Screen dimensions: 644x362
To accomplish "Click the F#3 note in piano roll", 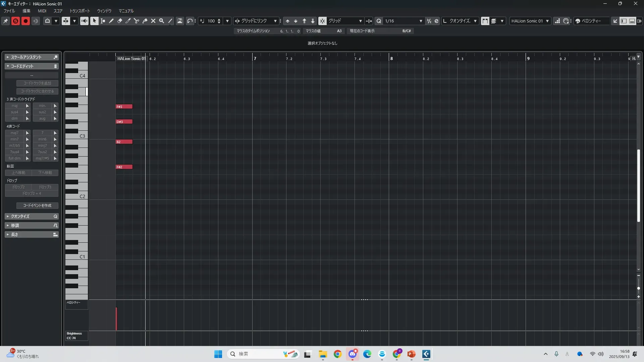I will 124,107.
